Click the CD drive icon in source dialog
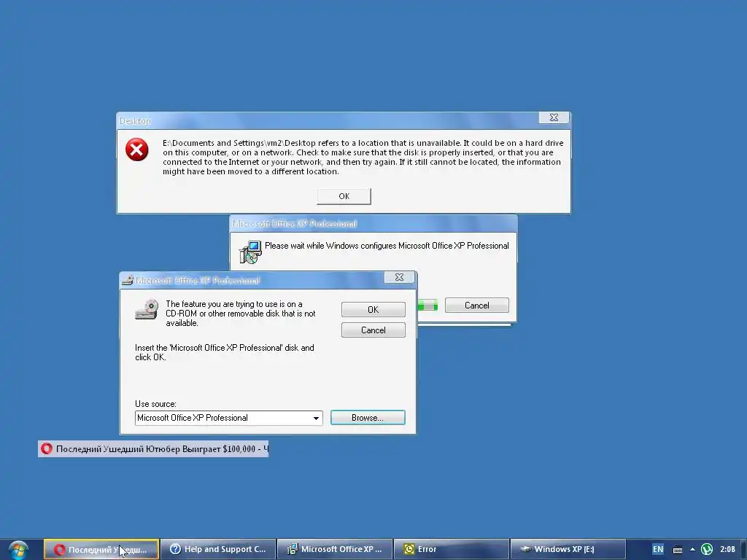The width and height of the screenshot is (747, 560). [x=147, y=309]
